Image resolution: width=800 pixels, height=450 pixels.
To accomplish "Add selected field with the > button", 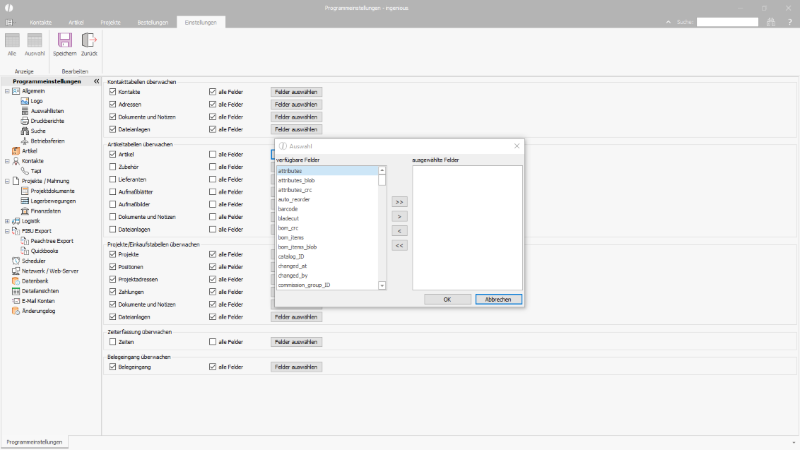I will pos(399,216).
